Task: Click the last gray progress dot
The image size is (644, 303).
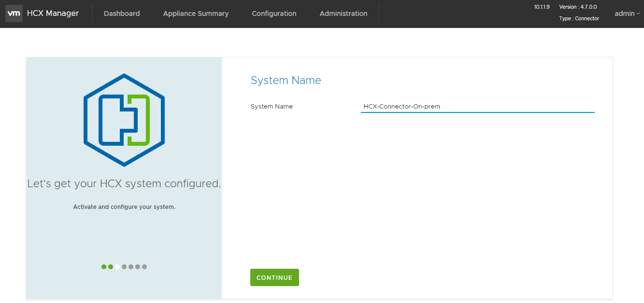Action: pyautogui.click(x=144, y=266)
